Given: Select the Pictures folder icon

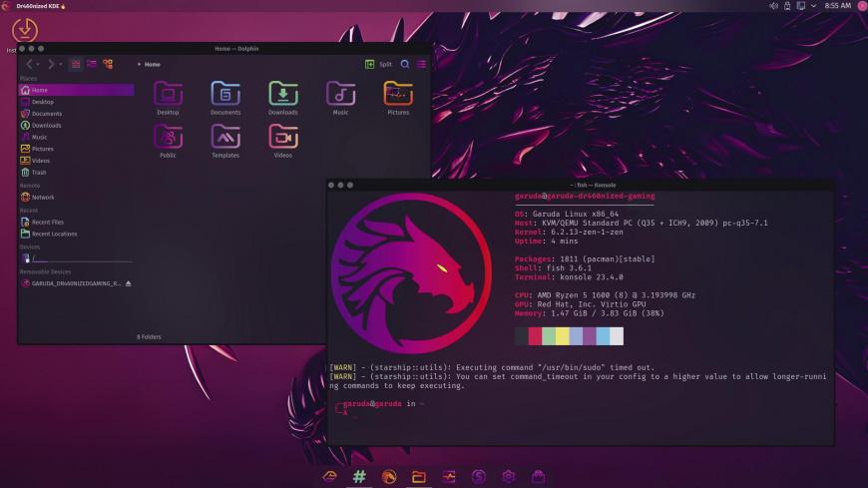Looking at the screenshot, I should click(398, 98).
